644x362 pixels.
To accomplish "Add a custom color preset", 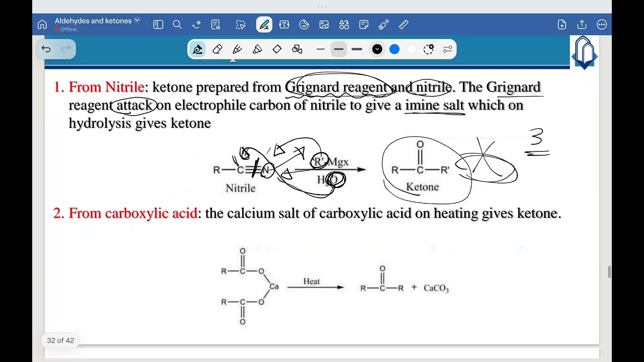I will point(429,49).
